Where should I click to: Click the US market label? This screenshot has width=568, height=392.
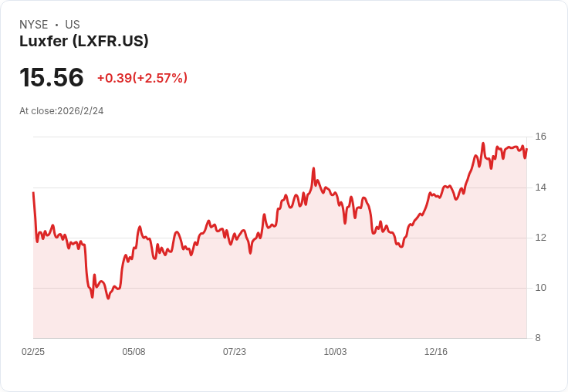(73, 25)
